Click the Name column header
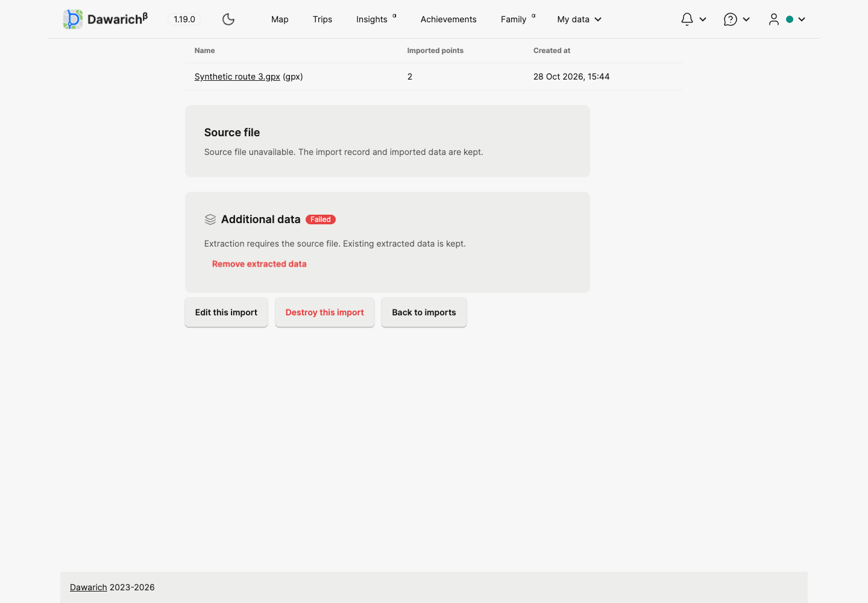The width and height of the screenshot is (868, 603). pyautogui.click(x=205, y=51)
